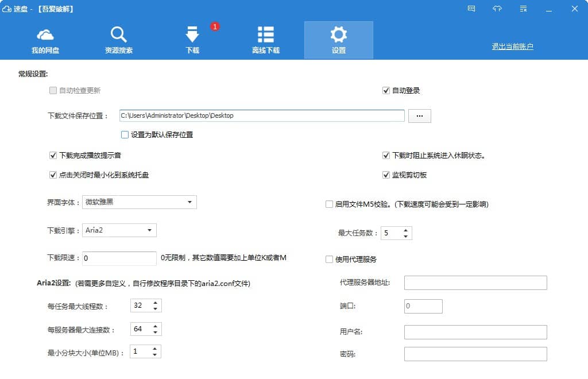588x379 pixels.
Task: Open the 离线下载 list icon
Action: 265,34
